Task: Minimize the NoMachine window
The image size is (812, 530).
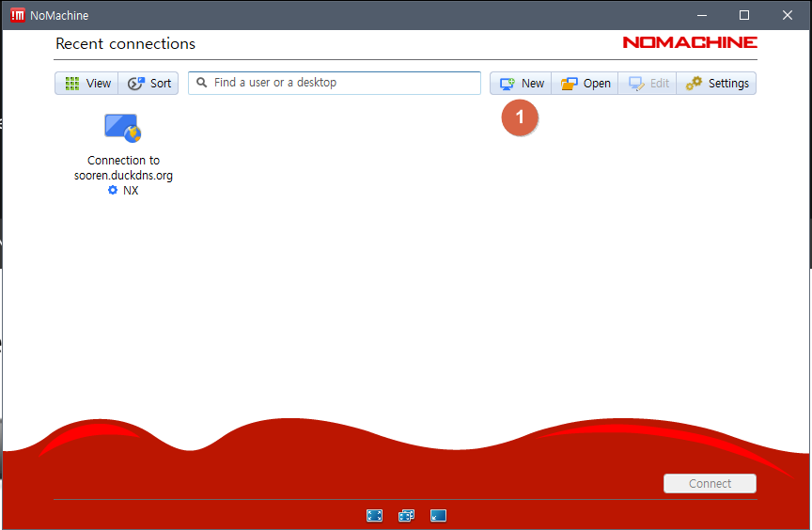Action: [x=702, y=16]
